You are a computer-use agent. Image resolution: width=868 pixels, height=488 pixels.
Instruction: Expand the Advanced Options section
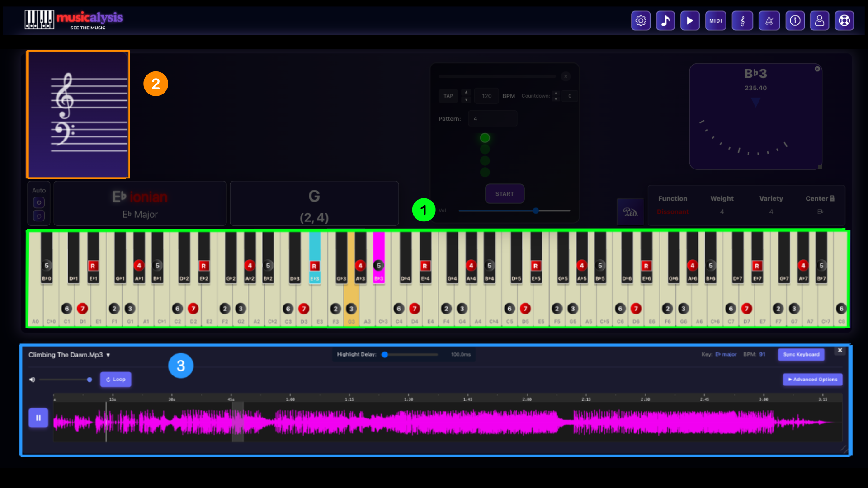[x=812, y=379]
